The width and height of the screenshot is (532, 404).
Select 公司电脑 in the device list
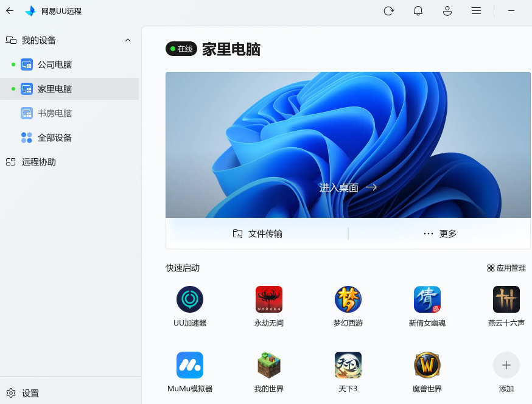click(x=55, y=64)
